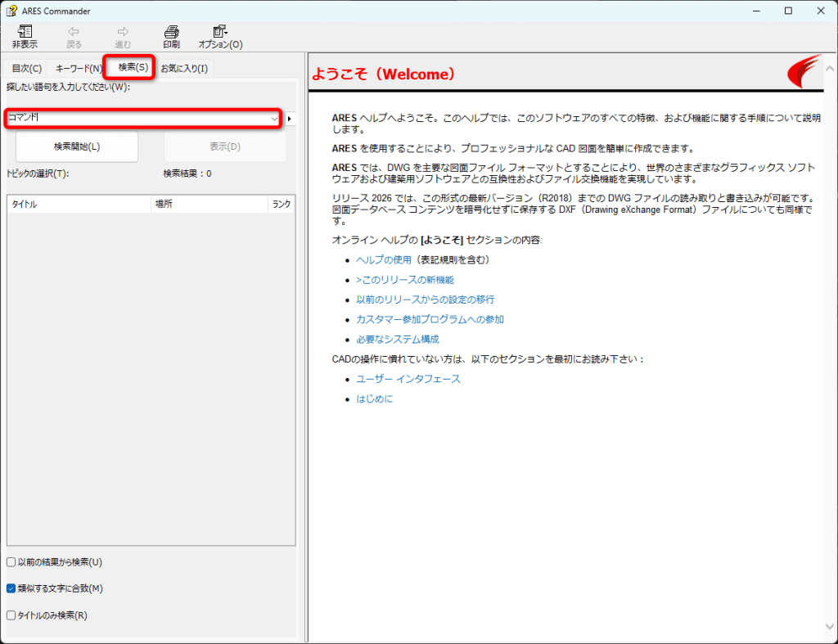The image size is (838, 644).
Task: Open the 必要なシステム構成 link
Action: (398, 340)
